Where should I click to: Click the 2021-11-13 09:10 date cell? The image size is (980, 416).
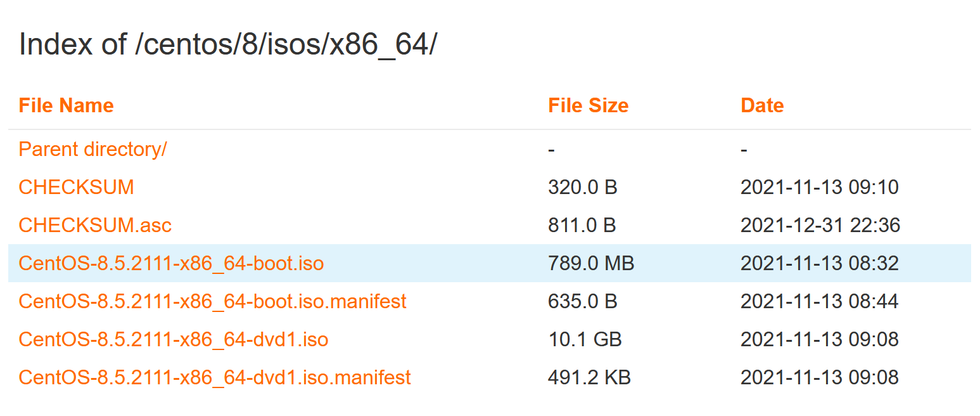click(x=820, y=187)
